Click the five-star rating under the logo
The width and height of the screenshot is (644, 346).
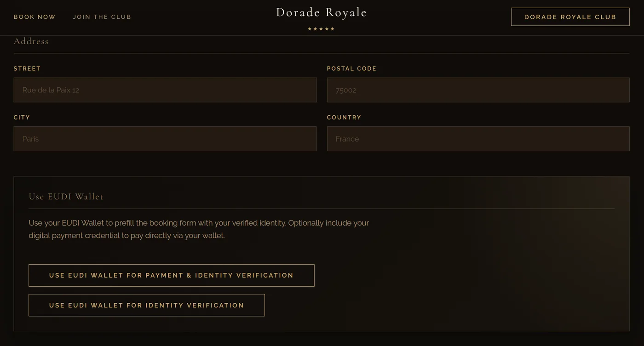pos(321,29)
